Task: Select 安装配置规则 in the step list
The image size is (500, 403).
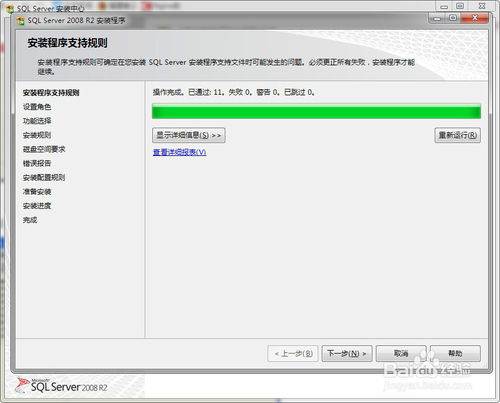Action: pyautogui.click(x=44, y=177)
